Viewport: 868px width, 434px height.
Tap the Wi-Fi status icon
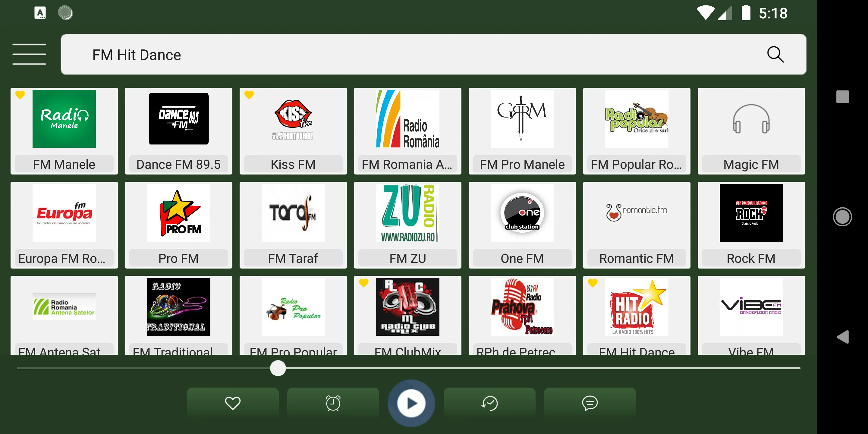(706, 13)
